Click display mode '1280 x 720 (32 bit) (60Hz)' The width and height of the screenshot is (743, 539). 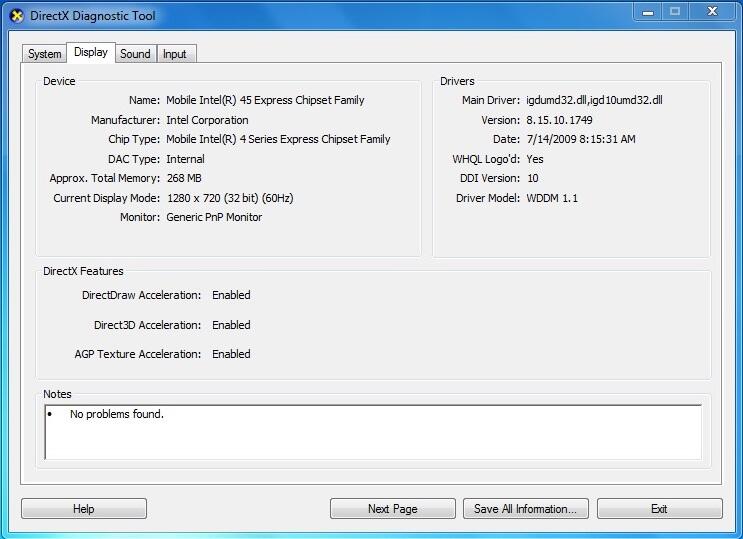[230, 198]
